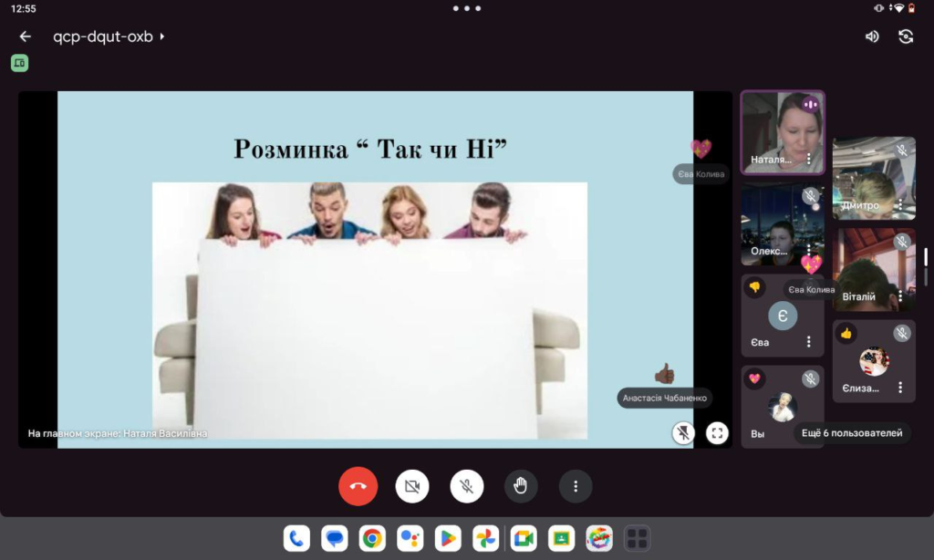
Task: Tap muted mic icon on Дмитро tile
Action: tap(902, 150)
